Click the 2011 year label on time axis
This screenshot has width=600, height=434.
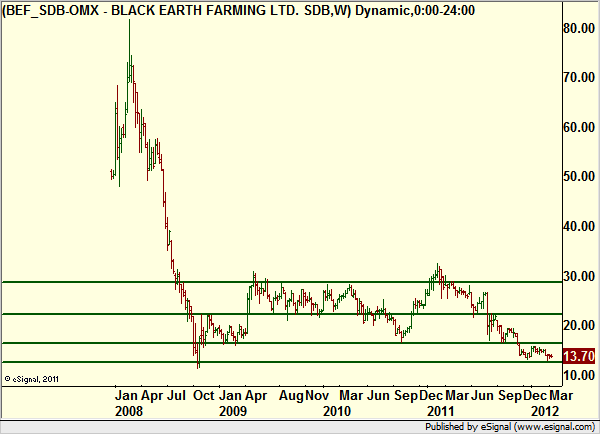tap(441, 411)
